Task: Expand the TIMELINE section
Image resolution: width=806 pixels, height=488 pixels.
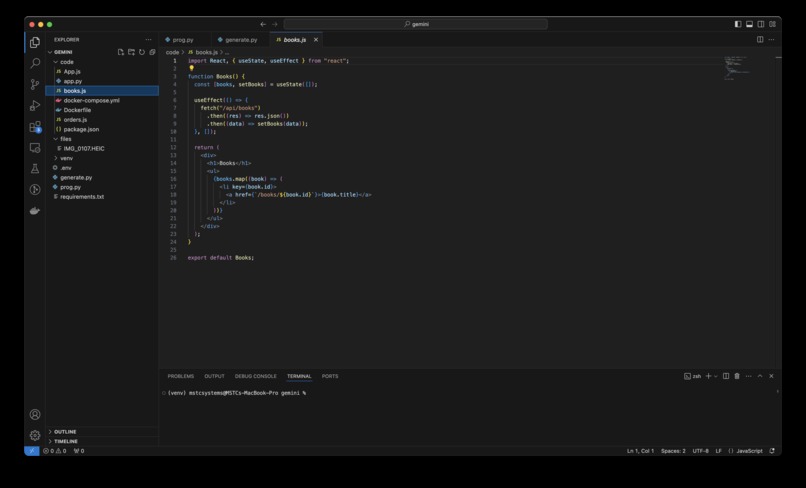Action: [66, 441]
